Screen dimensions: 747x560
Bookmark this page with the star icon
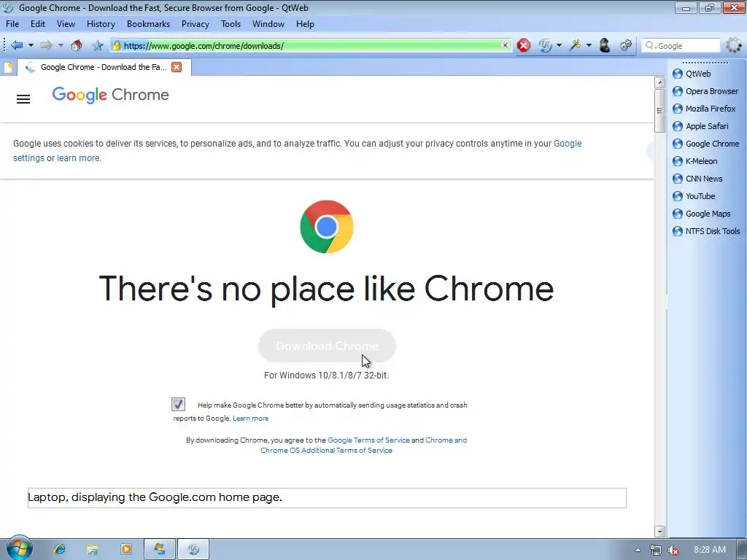tap(98, 46)
